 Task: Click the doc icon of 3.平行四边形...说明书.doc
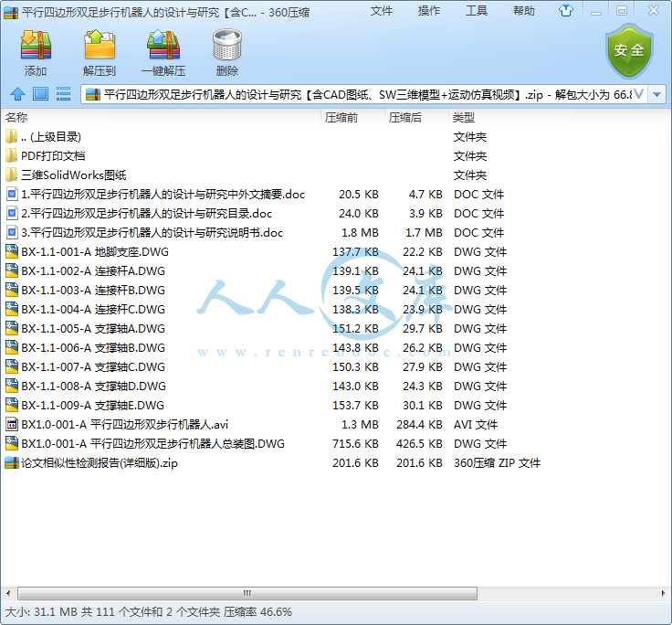click(12, 232)
